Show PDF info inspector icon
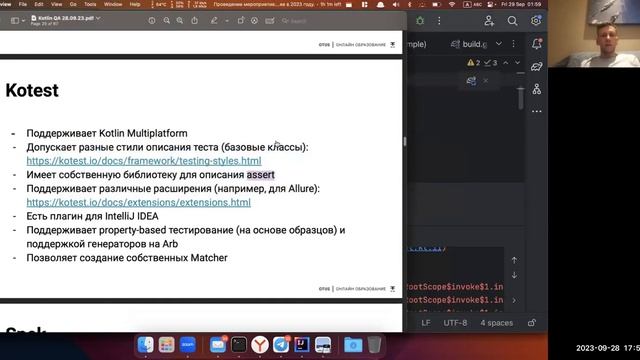 coord(152,20)
